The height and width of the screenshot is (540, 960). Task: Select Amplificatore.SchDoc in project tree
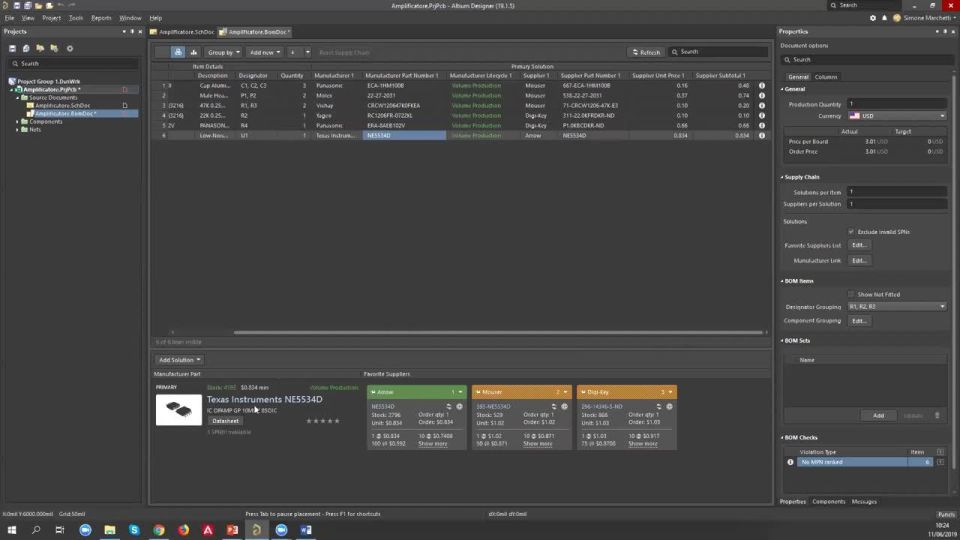pyautogui.click(x=62, y=106)
